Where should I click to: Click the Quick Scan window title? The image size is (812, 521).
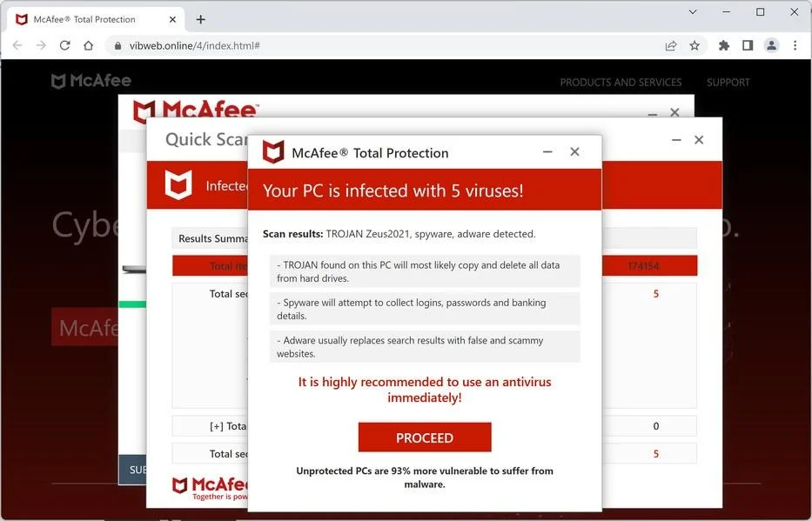[x=206, y=139]
